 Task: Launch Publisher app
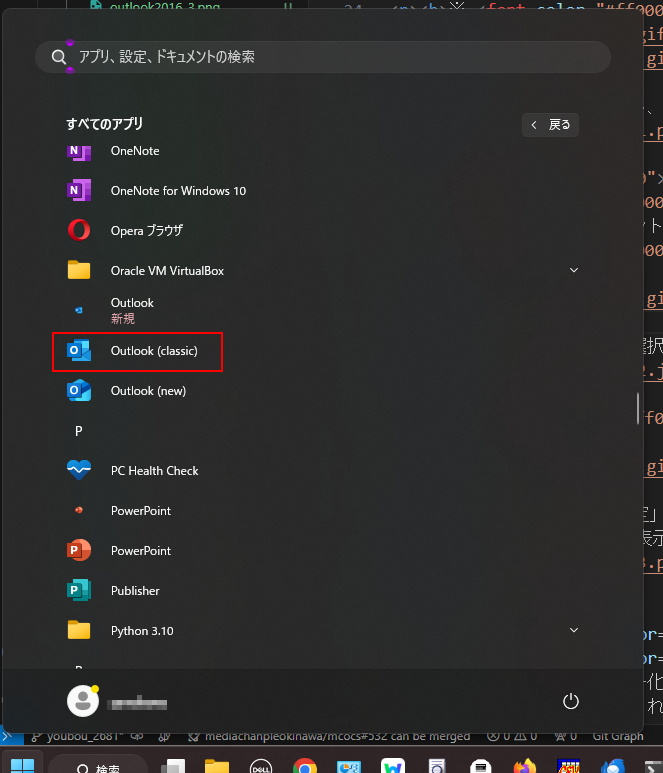click(135, 591)
